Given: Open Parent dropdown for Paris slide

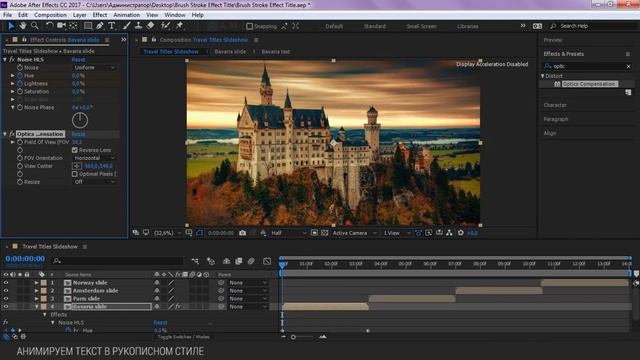Looking at the screenshot, I should pyautogui.click(x=248, y=298).
